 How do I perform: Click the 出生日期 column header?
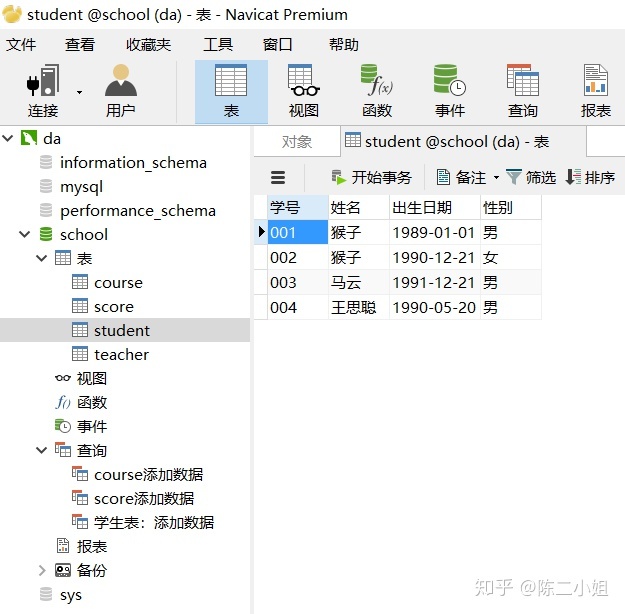[x=435, y=207]
